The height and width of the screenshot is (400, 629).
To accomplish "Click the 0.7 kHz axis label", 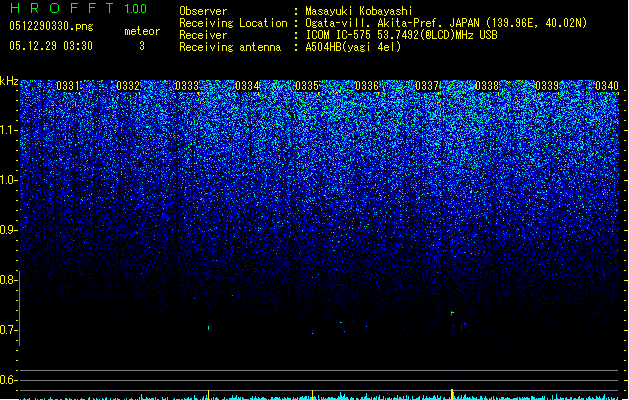I will click(x=8, y=330).
